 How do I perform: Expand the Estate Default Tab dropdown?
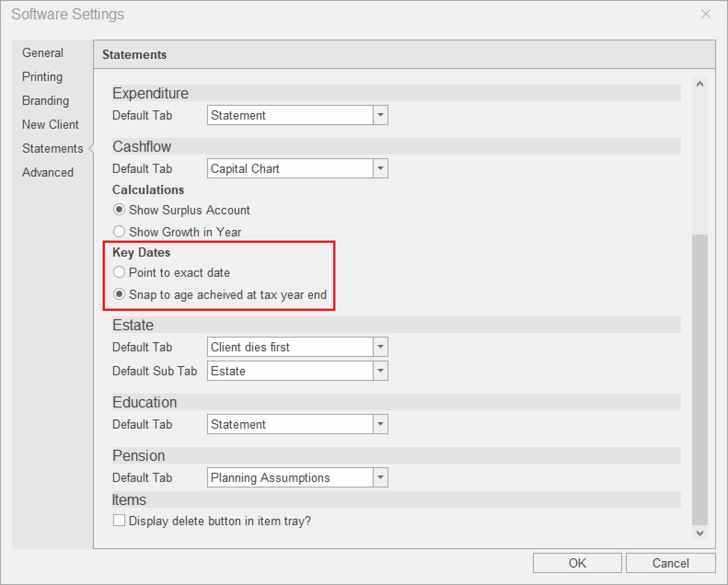380,347
